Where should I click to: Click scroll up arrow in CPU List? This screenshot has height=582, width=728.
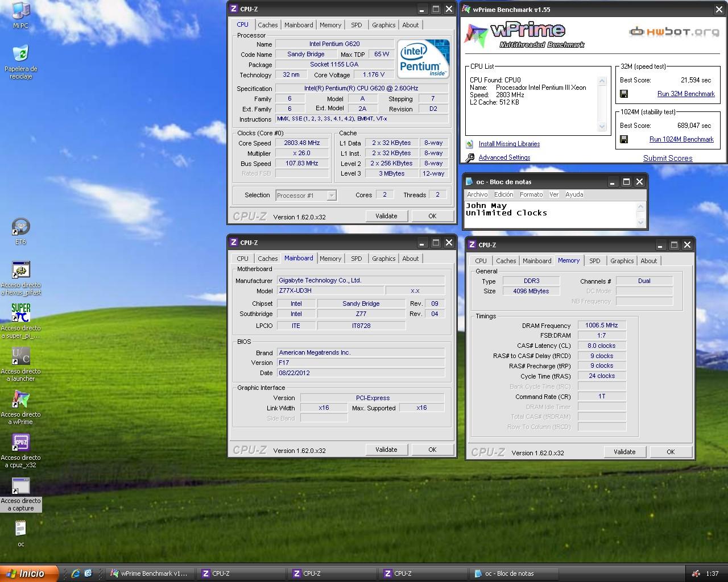pos(602,81)
